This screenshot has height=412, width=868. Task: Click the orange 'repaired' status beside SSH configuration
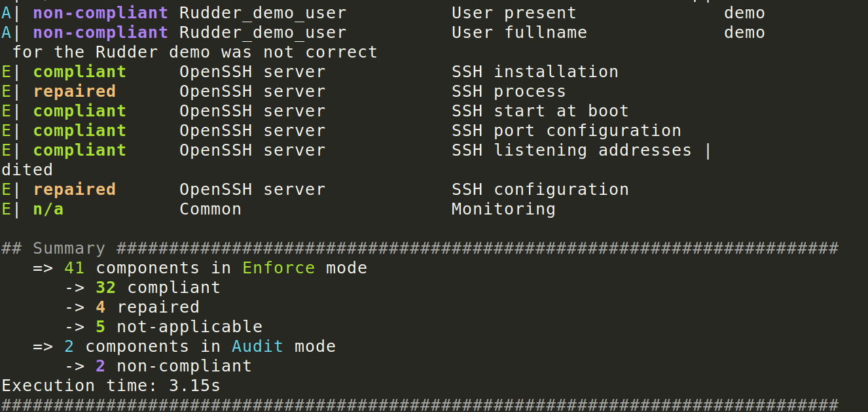[75, 190]
